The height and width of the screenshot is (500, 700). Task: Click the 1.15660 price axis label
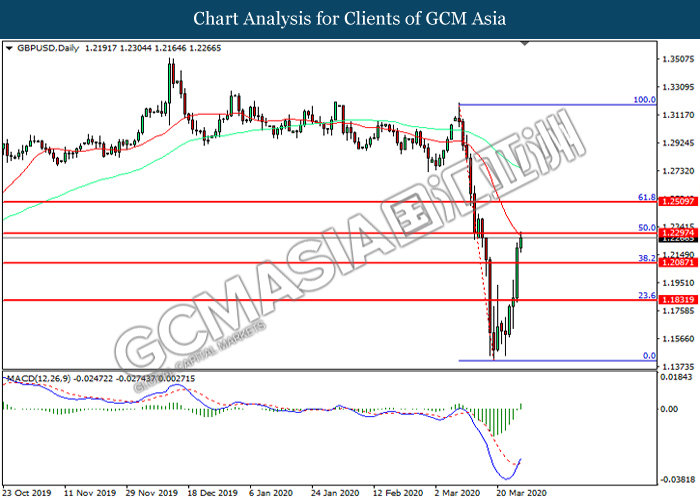click(679, 339)
